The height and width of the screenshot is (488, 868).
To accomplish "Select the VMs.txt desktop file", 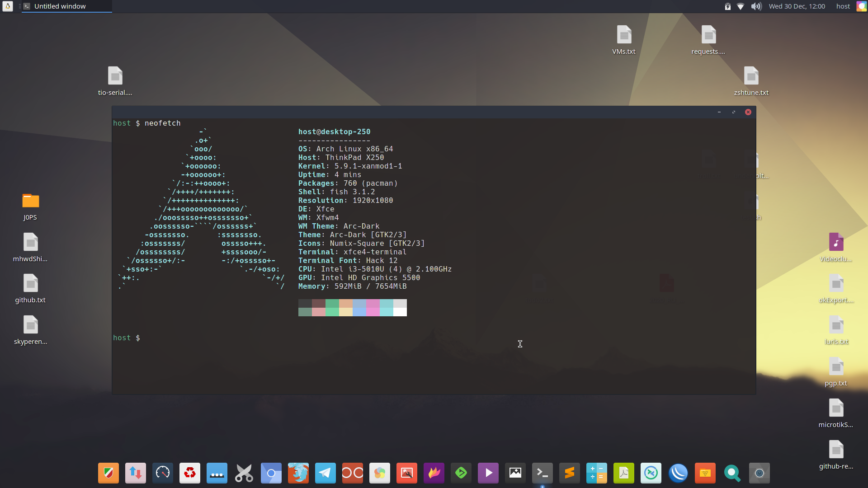I will [624, 41].
